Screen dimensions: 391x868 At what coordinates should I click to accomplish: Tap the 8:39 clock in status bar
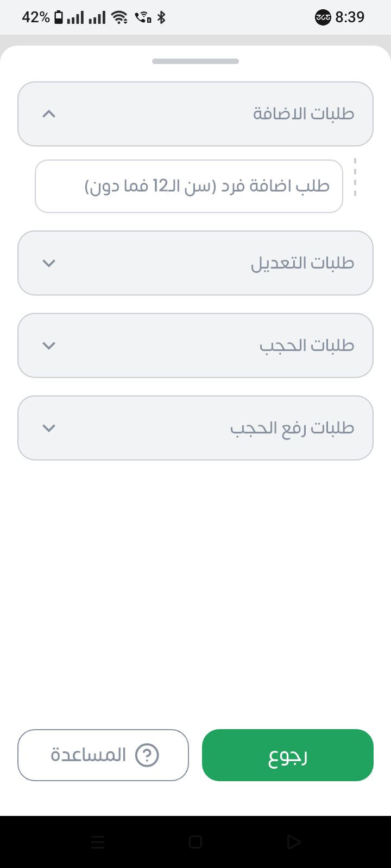click(350, 17)
